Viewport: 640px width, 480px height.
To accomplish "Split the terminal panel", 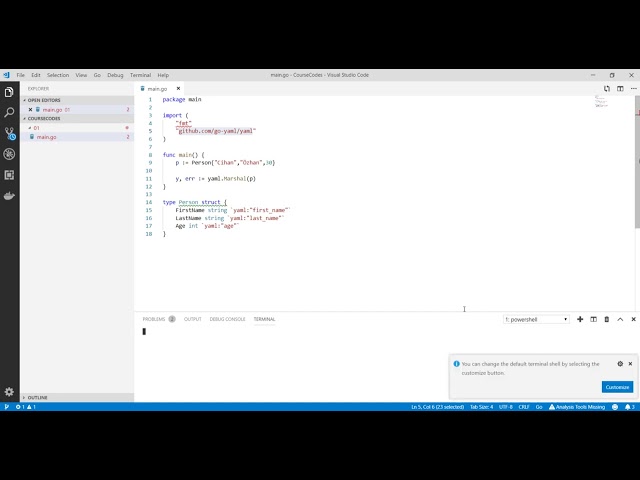I will tap(593, 319).
